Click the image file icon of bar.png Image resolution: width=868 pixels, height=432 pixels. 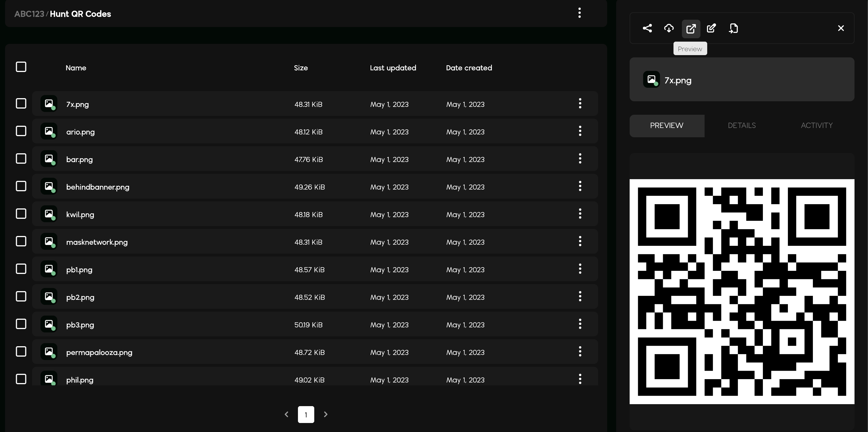coord(49,159)
